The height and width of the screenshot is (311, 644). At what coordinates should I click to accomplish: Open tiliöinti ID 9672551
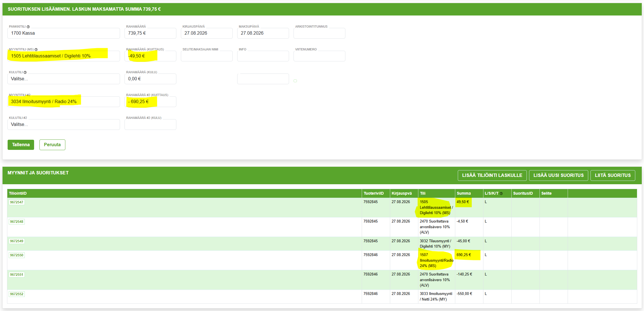[x=17, y=275]
